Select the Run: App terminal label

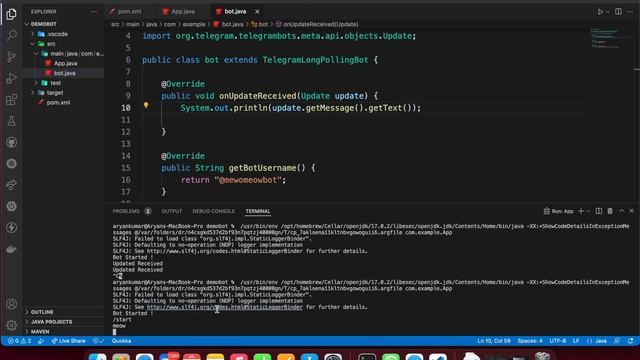[558, 211]
